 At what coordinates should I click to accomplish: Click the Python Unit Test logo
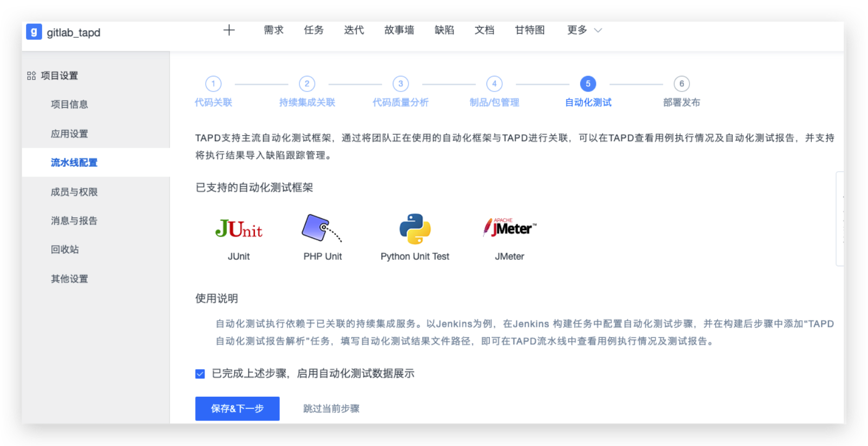[415, 229]
